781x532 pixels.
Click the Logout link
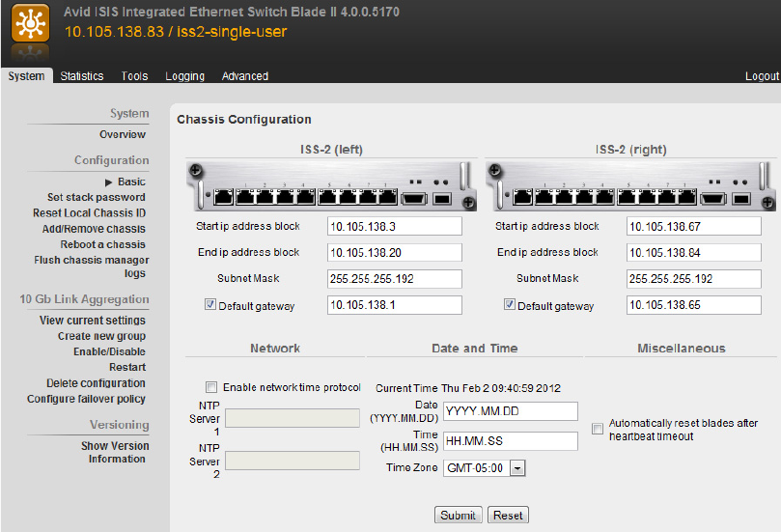[x=761, y=76]
